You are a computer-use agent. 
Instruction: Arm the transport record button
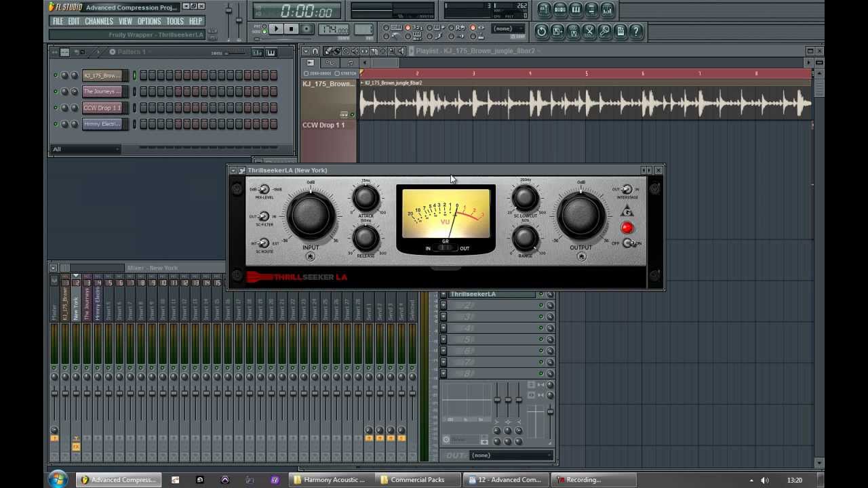(x=307, y=29)
